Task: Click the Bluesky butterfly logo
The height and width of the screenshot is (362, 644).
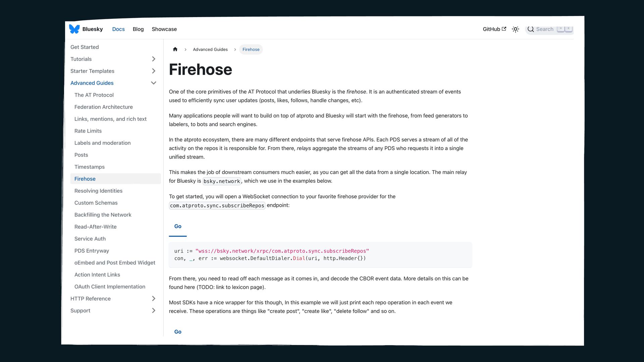Action: [x=74, y=29]
